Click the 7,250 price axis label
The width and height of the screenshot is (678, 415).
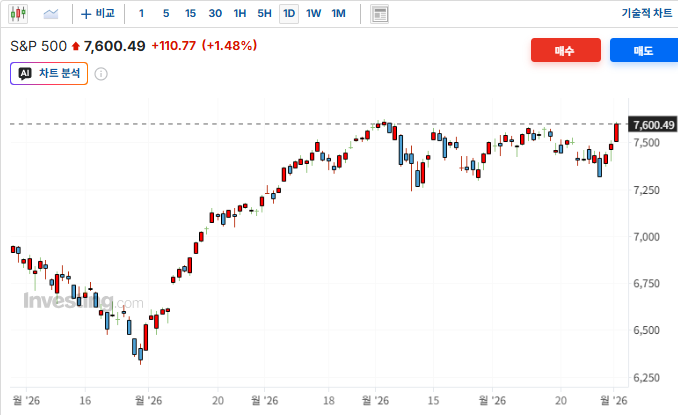(x=646, y=190)
